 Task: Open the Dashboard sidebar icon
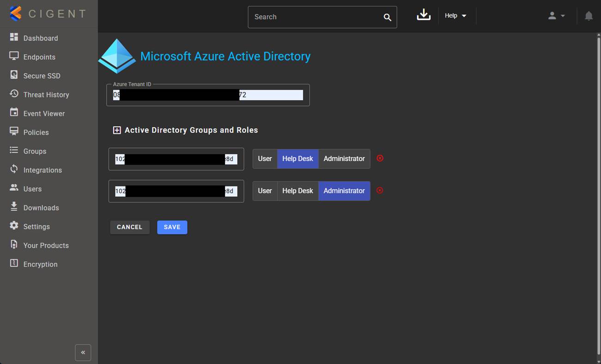14,37
